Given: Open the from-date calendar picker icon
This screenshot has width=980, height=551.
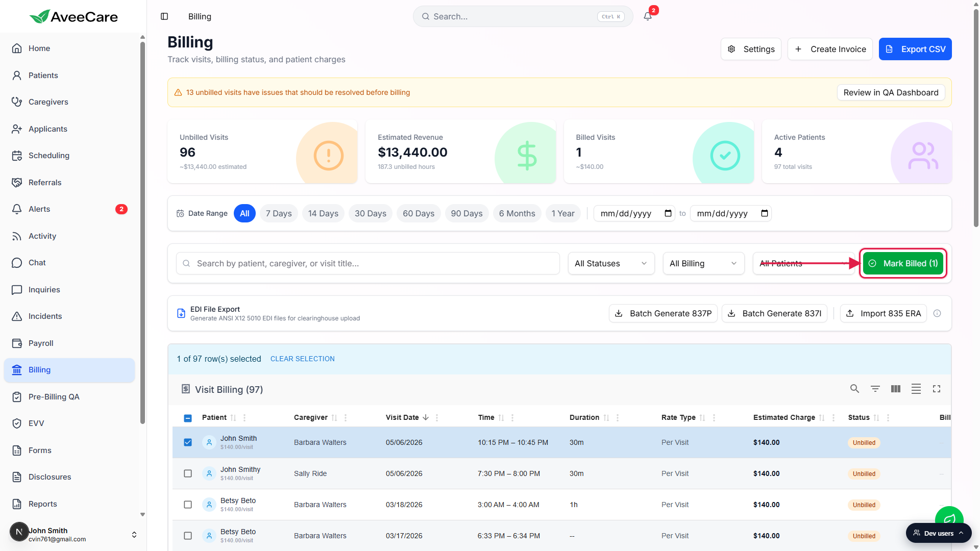Looking at the screenshot, I should (x=668, y=213).
